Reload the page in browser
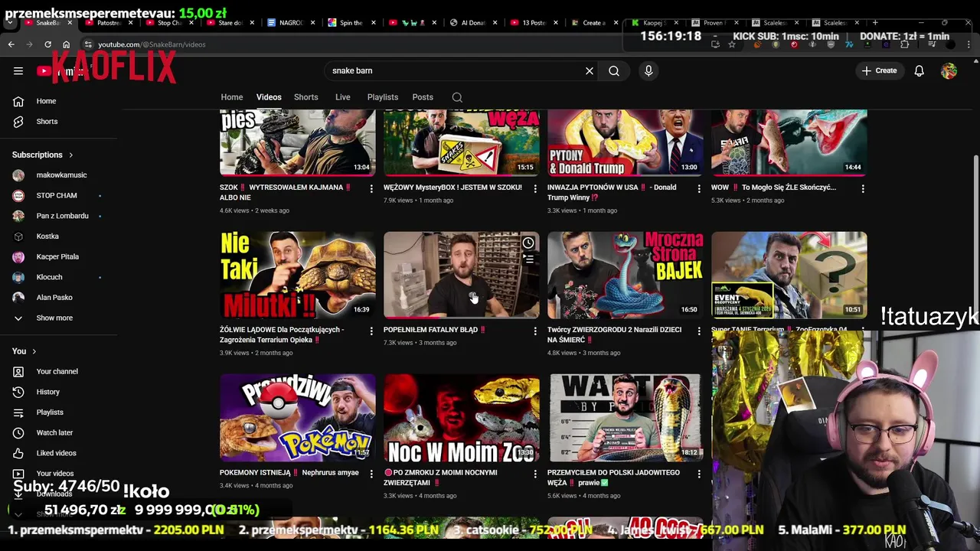Image resolution: width=980 pixels, height=551 pixels. [x=47, y=44]
